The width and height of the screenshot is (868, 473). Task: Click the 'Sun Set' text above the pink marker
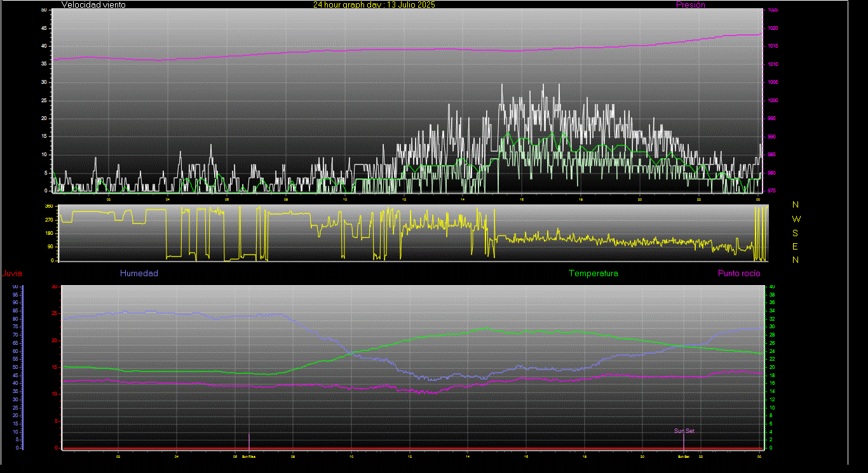coord(684,431)
